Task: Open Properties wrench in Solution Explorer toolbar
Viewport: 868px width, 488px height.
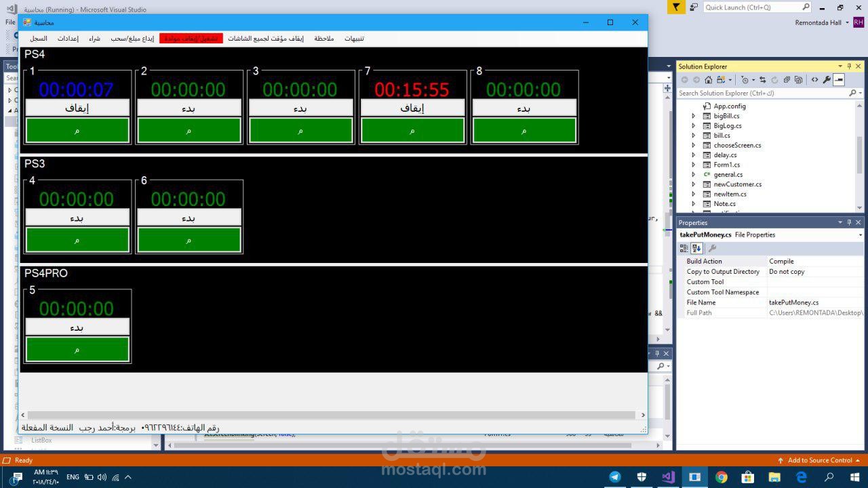Action: point(827,80)
